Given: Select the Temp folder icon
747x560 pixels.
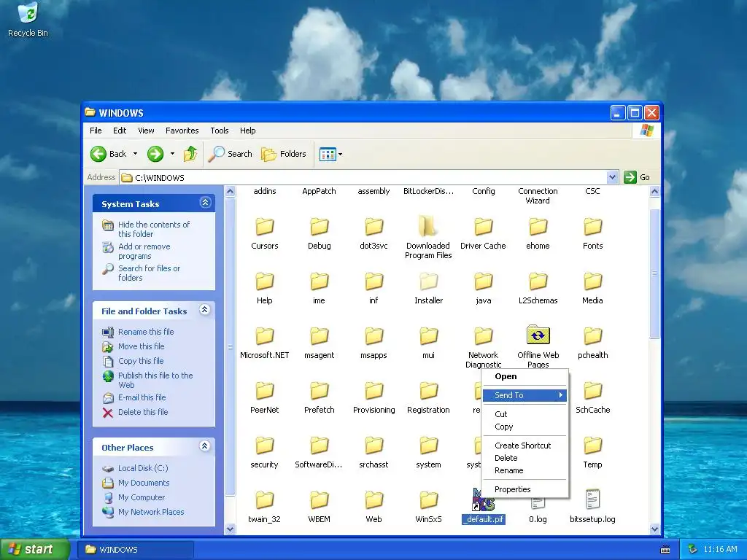Looking at the screenshot, I should pos(592,446).
